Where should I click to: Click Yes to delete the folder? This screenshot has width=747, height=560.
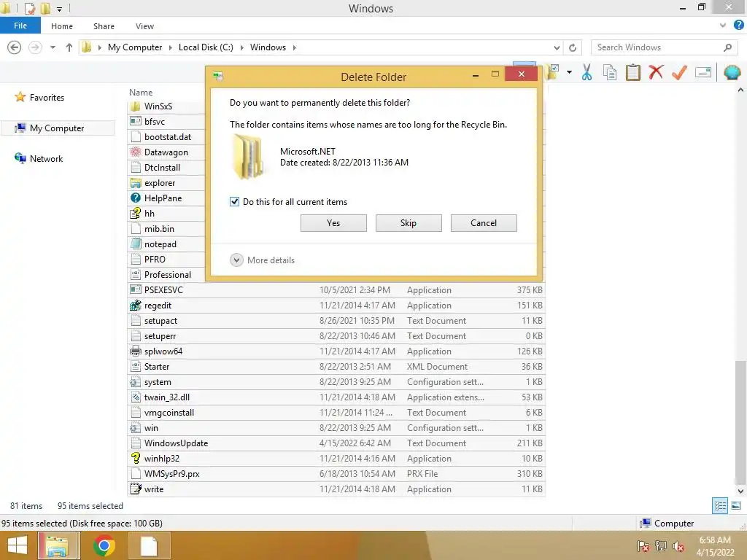[333, 223]
